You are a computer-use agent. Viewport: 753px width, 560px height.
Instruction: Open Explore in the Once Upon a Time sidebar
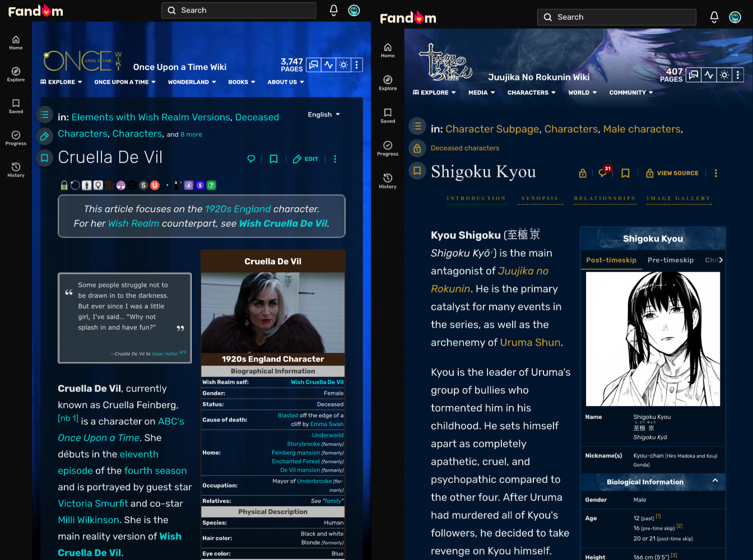pos(16,74)
